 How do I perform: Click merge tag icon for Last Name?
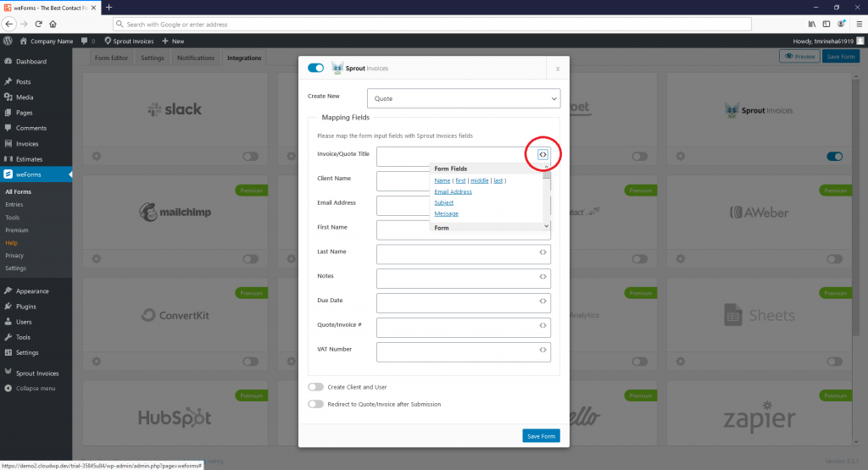coord(542,252)
